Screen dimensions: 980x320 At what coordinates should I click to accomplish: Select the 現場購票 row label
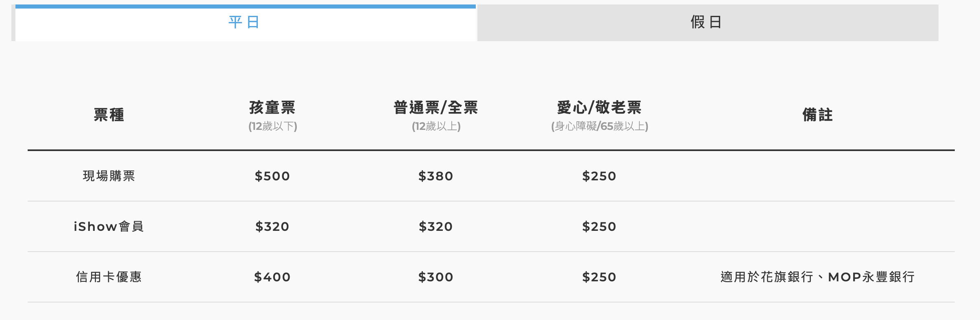[109, 176]
